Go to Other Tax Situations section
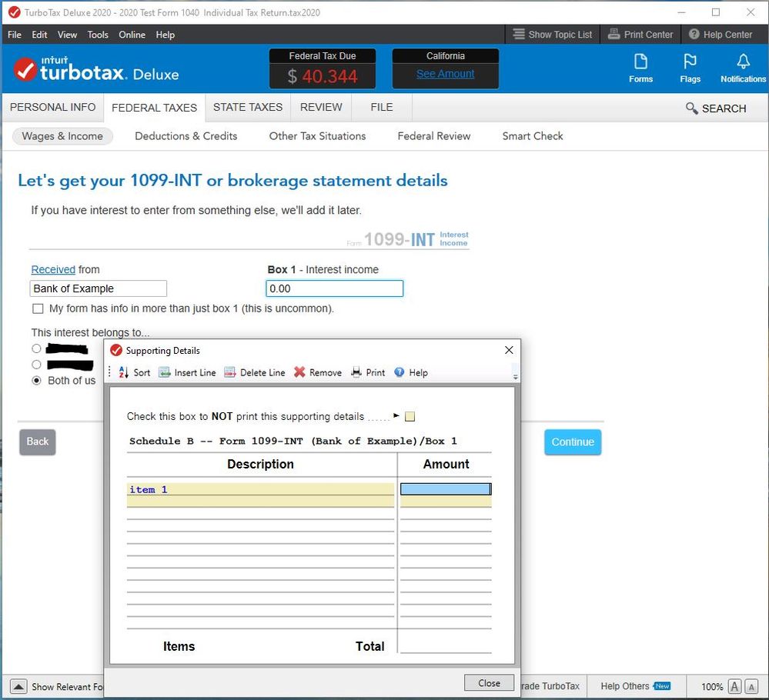Image resolution: width=769 pixels, height=700 pixels. click(317, 136)
